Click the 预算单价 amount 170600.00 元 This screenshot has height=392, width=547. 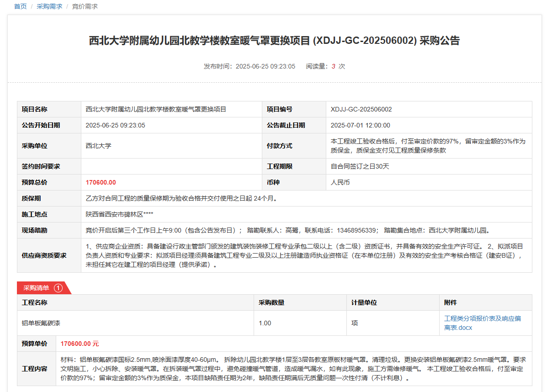coord(80,344)
